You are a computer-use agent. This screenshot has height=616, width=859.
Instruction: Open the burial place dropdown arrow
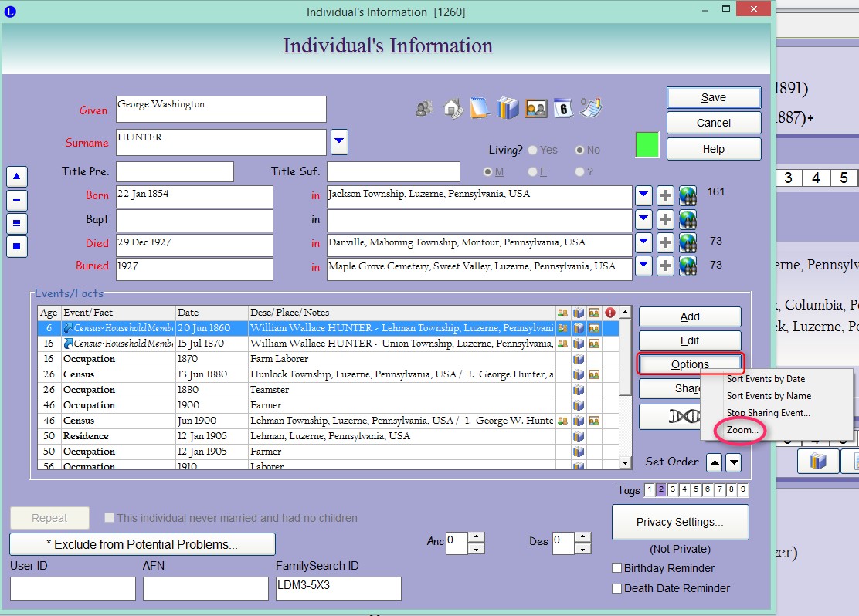click(x=643, y=266)
